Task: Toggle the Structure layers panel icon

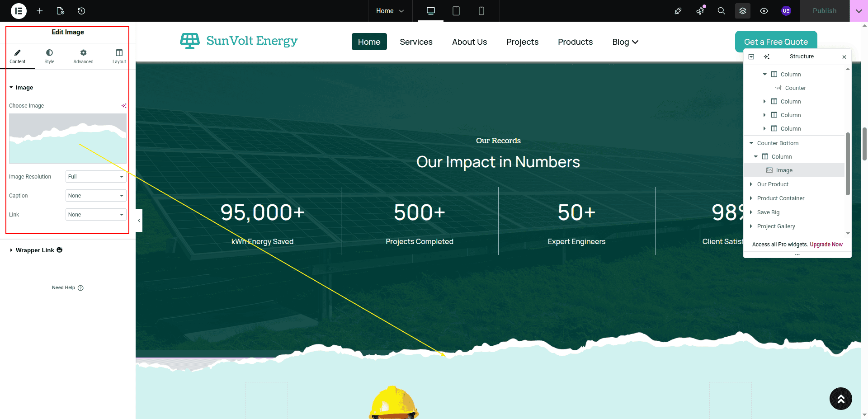Action: (x=743, y=11)
